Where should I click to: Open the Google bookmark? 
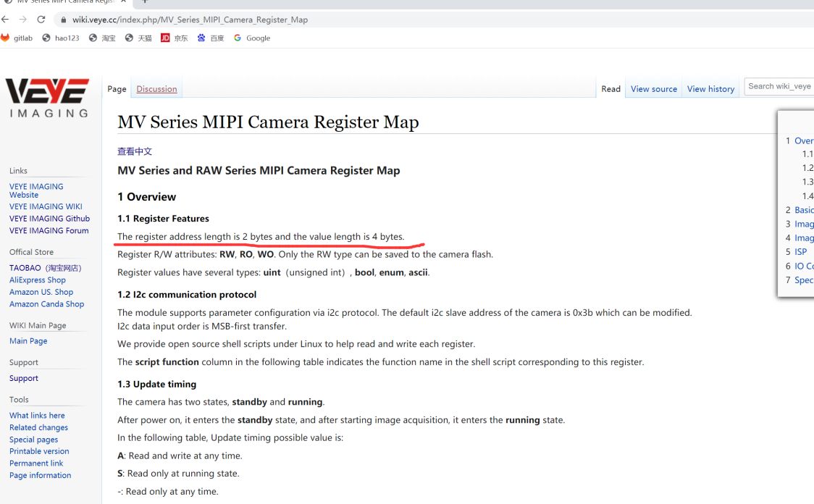[252, 38]
